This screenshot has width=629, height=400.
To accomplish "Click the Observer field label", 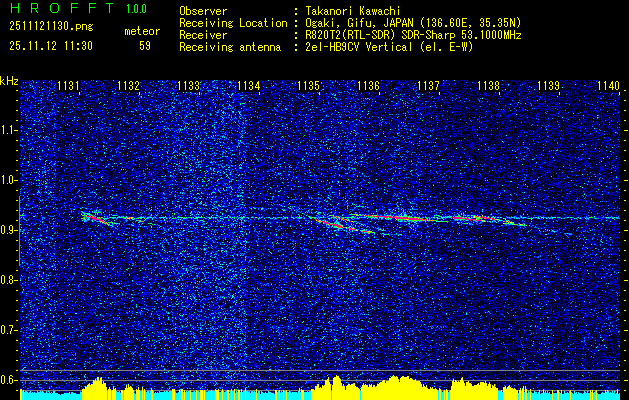I will point(203,11).
